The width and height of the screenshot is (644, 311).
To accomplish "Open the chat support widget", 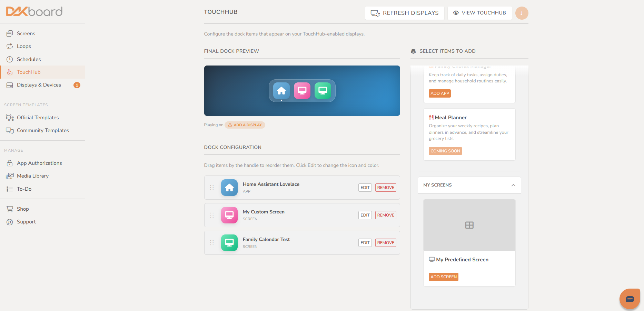I will (630, 299).
